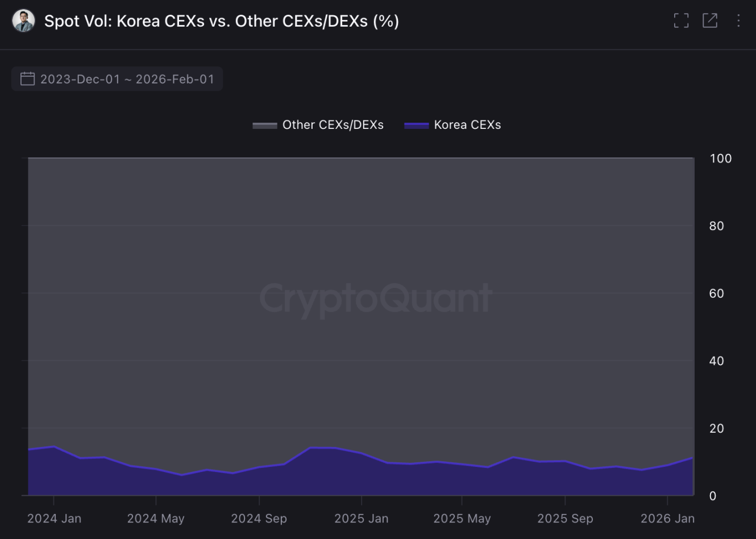This screenshot has height=539, width=756.
Task: Click the author avatar next to title
Action: (x=23, y=21)
